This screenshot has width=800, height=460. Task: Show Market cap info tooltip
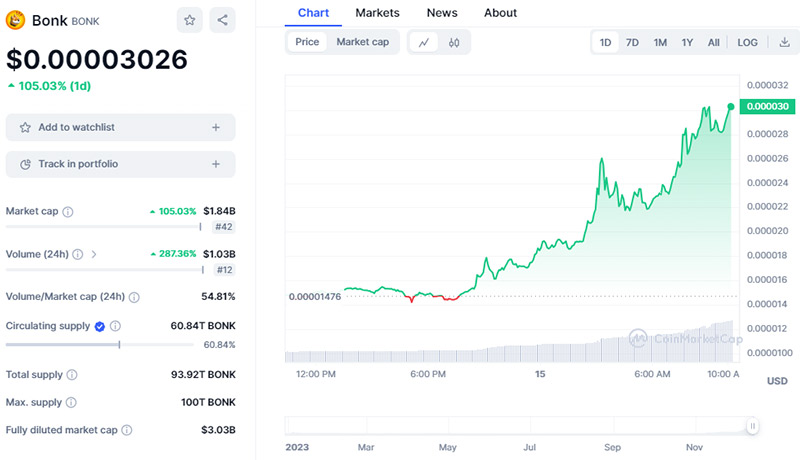coord(68,212)
